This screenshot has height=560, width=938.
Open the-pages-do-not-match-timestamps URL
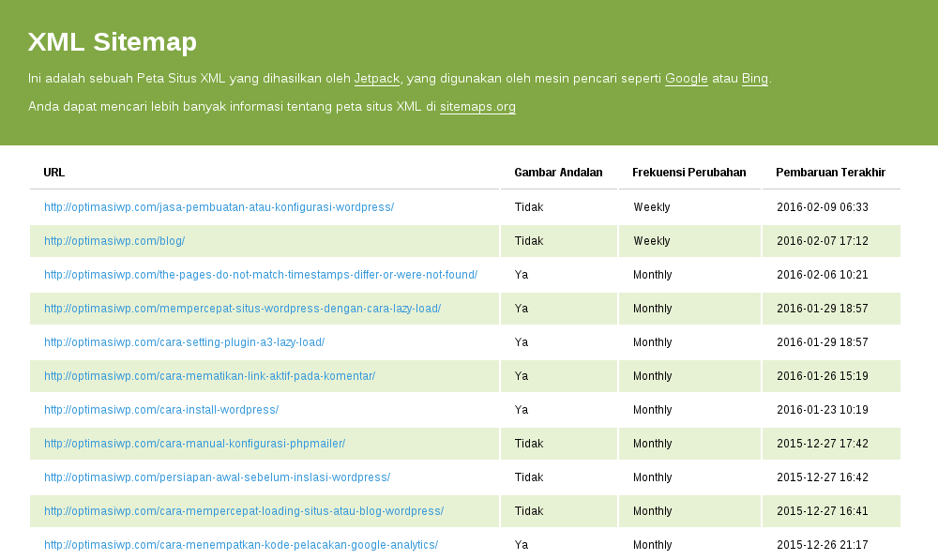tap(261, 275)
